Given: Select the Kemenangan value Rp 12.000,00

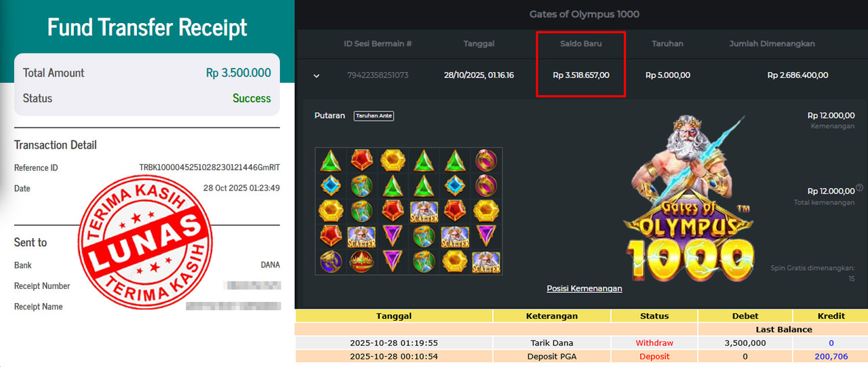Looking at the screenshot, I should click(831, 116).
